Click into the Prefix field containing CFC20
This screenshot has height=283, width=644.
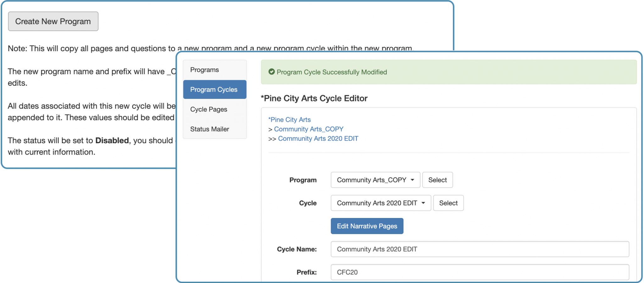tap(480, 272)
